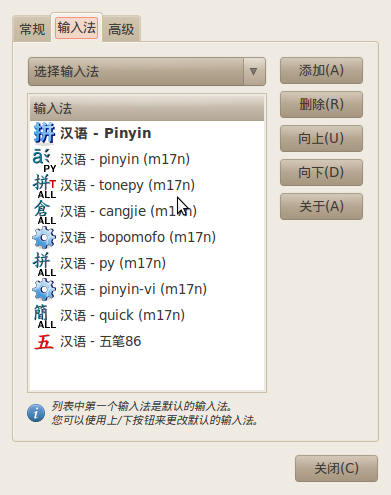
Task: Click the blue info icon below the list
Action: [36, 413]
